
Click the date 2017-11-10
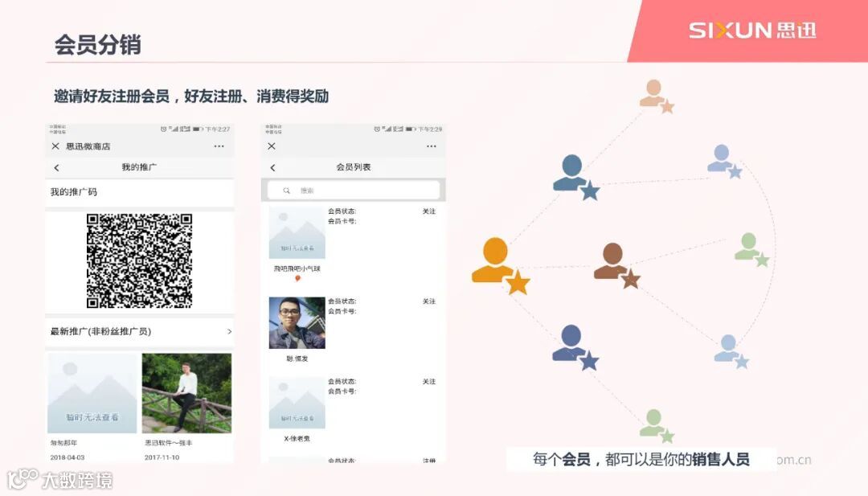(162, 457)
